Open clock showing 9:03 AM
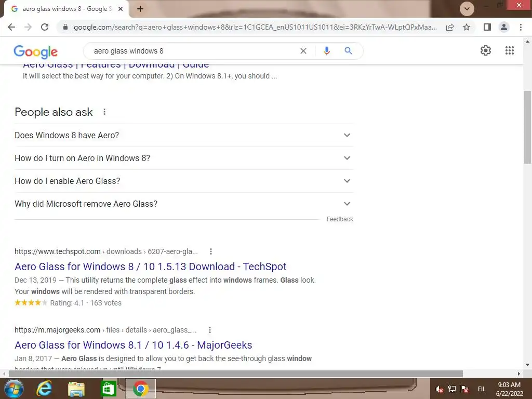Screen dimensions: 532x399 [509, 389]
